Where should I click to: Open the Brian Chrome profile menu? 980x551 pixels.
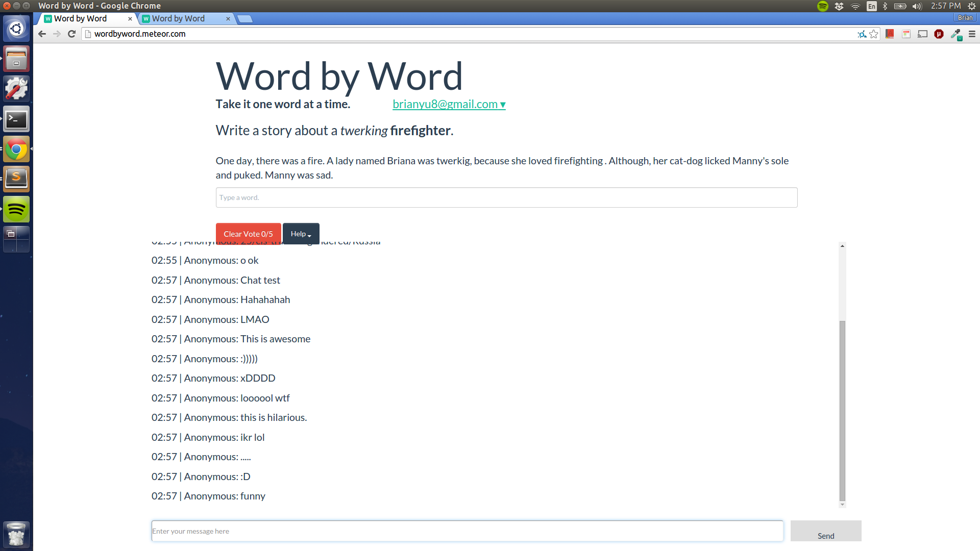[x=965, y=18]
